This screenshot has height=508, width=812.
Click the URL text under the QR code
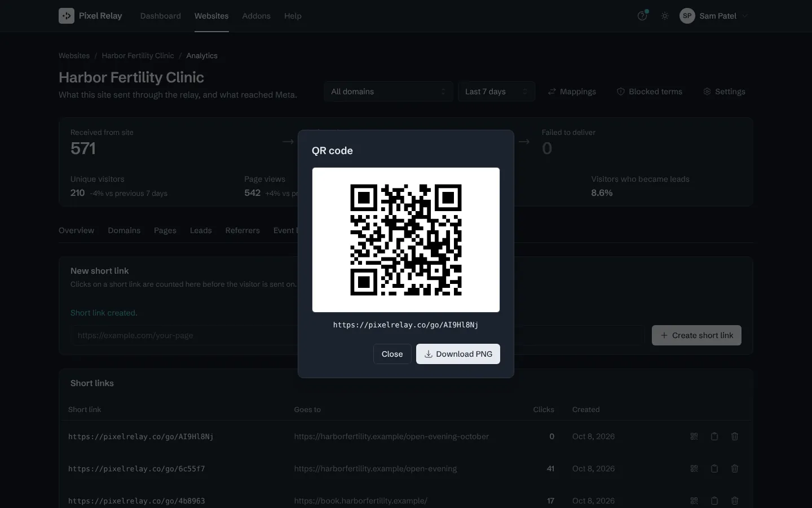(405, 325)
